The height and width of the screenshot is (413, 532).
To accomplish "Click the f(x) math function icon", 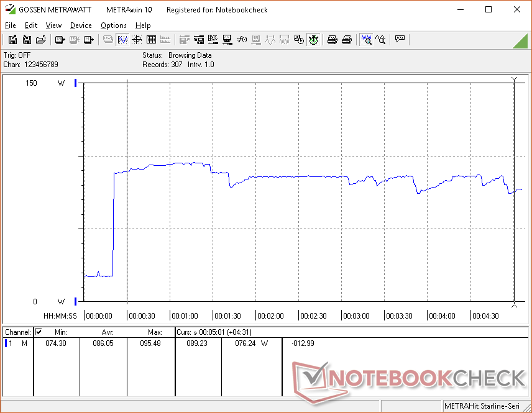I will pos(242,40).
